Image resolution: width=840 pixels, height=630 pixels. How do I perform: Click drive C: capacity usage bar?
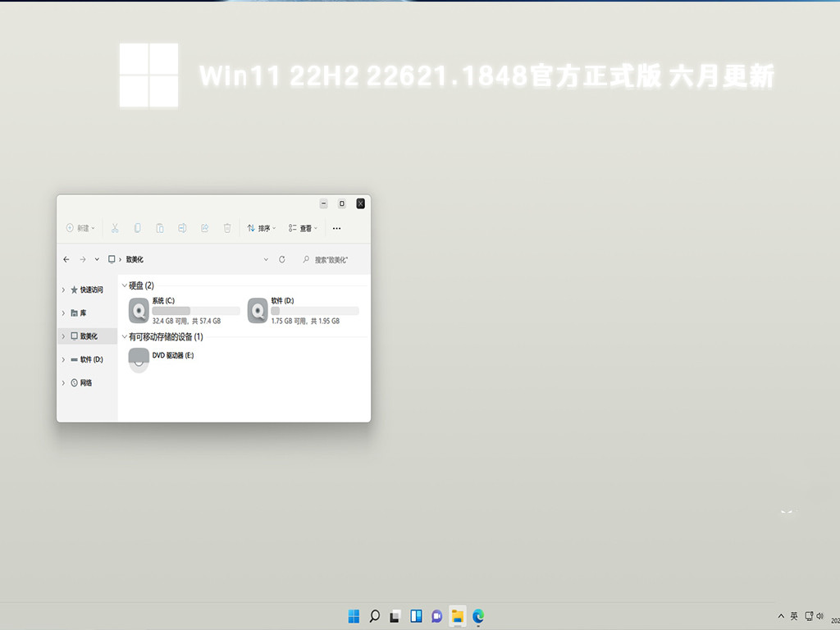(195, 310)
